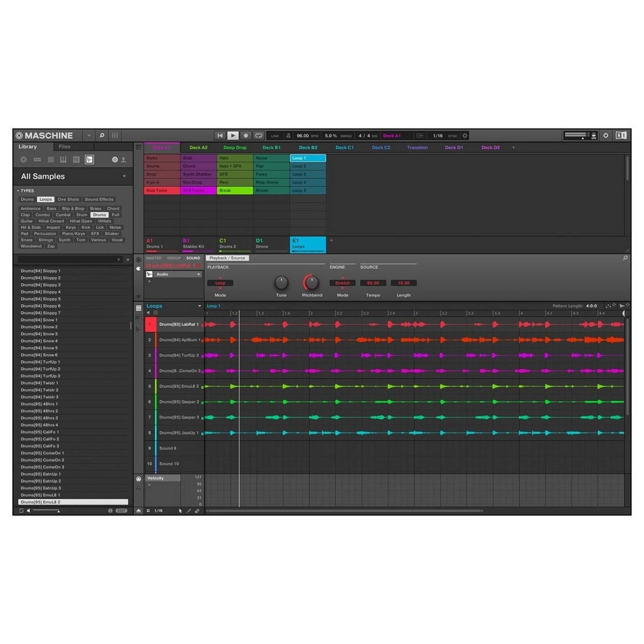Select the Pencil tool at the pattern editor bottom

coord(188,511)
